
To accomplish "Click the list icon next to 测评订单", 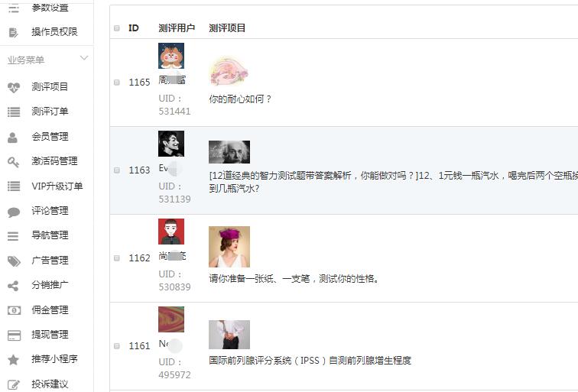I will click(x=14, y=112).
